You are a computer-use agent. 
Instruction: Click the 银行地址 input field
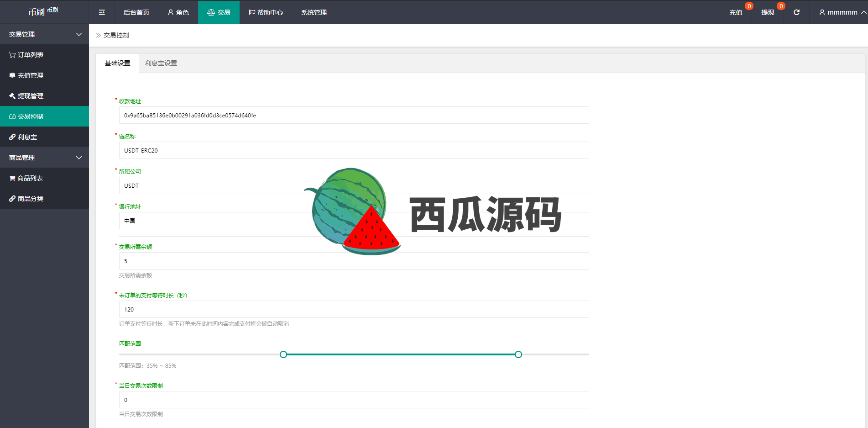pos(354,221)
